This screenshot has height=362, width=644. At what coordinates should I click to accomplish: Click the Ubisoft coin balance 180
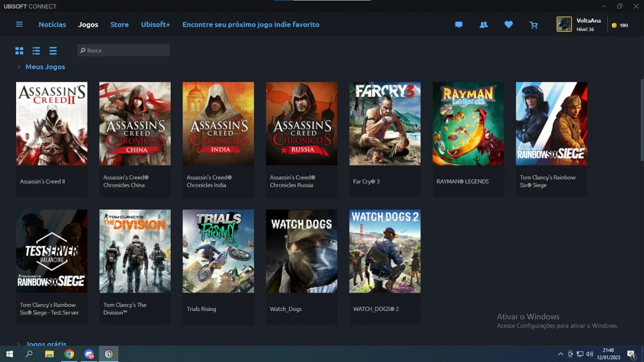(x=620, y=25)
